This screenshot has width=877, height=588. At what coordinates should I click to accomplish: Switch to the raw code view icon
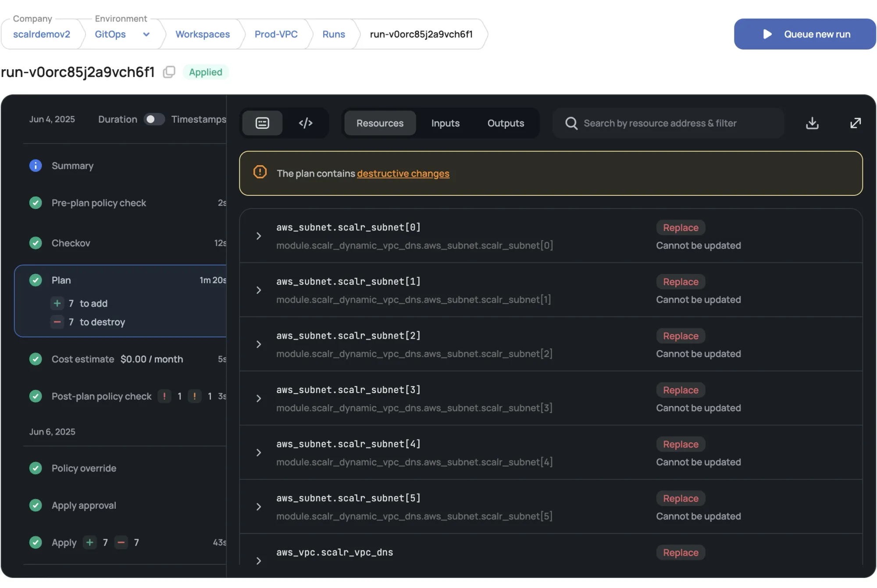tap(306, 123)
